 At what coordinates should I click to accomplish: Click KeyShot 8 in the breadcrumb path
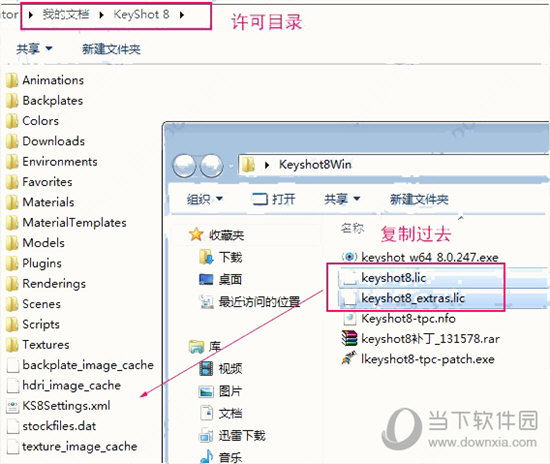(x=141, y=14)
